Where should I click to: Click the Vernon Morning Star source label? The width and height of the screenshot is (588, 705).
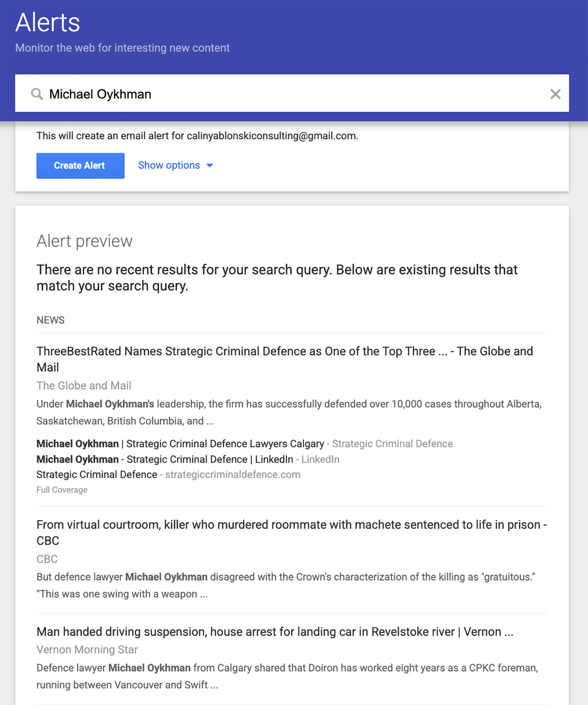(87, 650)
